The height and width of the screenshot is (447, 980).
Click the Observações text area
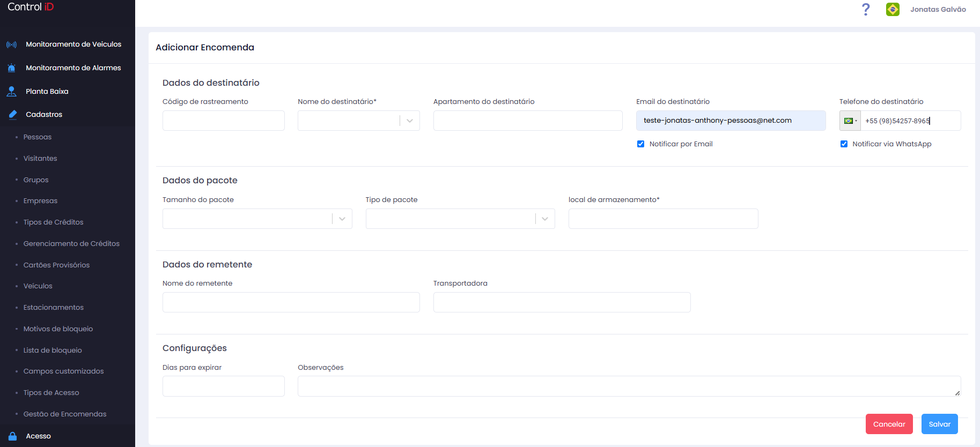pos(629,386)
